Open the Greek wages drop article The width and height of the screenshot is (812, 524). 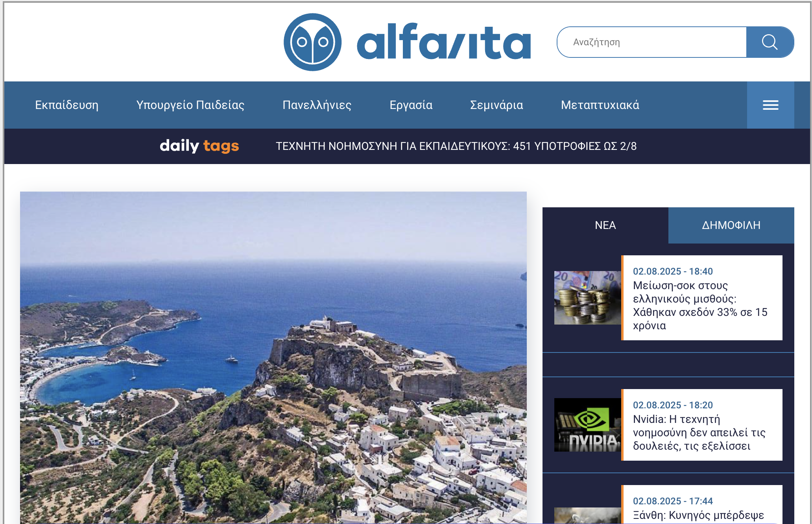point(699,305)
